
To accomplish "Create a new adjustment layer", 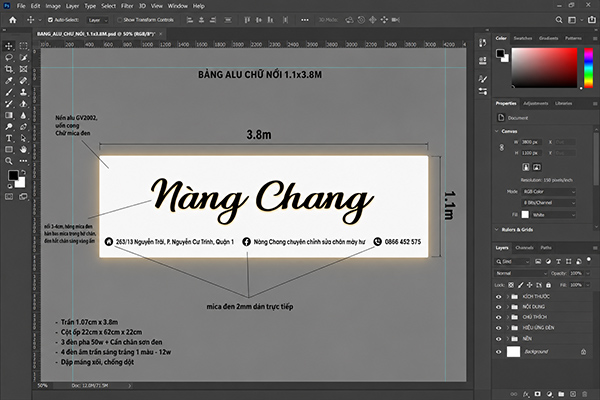I will pyautogui.click(x=549, y=394).
